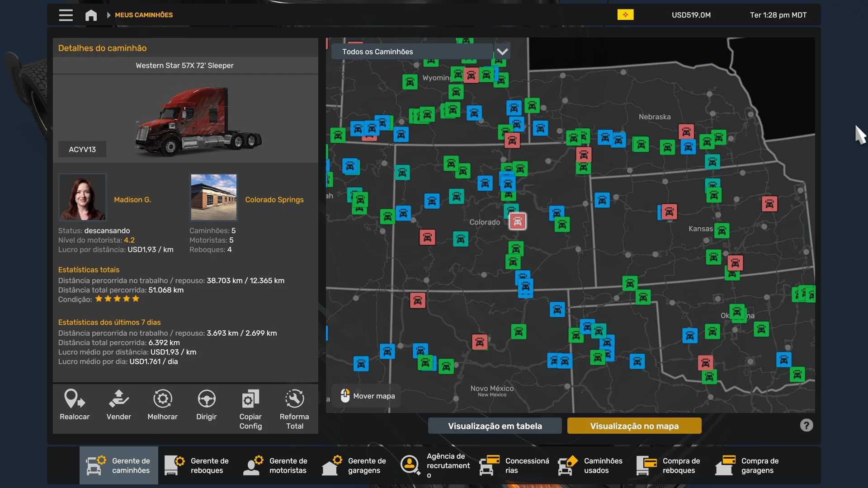
Task: Open the Gerente de motoristas tab
Action: [x=276, y=466]
